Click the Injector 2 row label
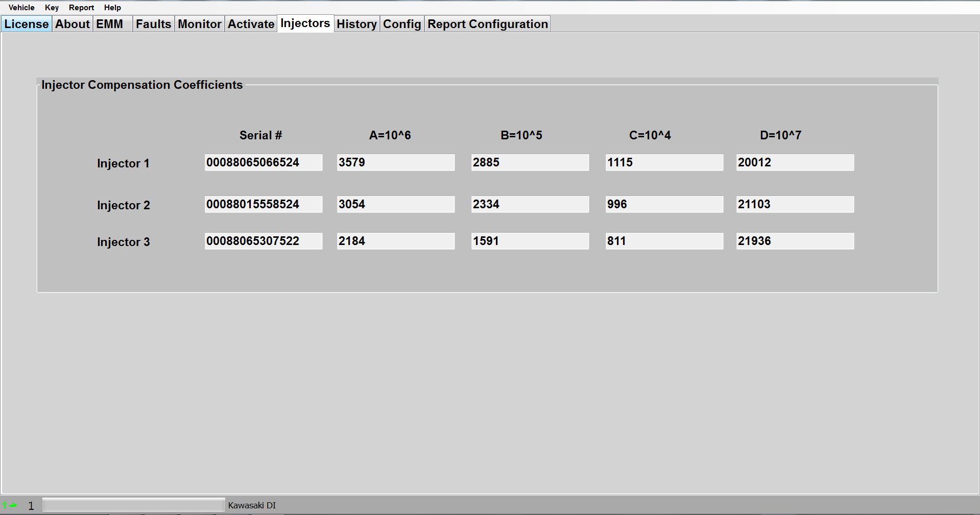This screenshot has height=515, width=980. 124,205
